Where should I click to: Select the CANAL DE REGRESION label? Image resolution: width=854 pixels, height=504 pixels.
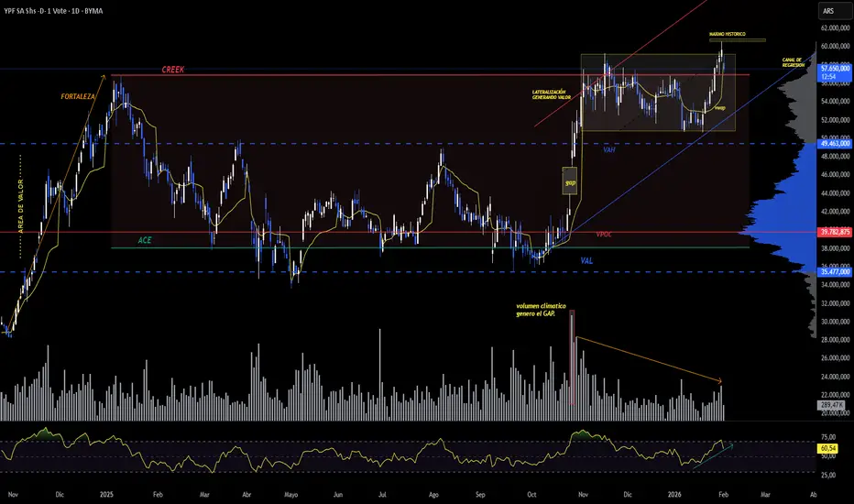point(793,62)
